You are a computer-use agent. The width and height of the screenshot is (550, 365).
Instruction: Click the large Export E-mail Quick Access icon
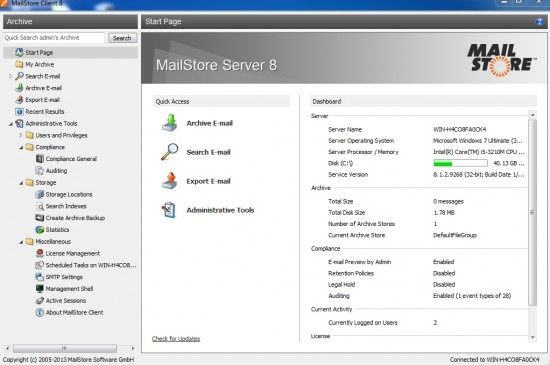click(170, 181)
